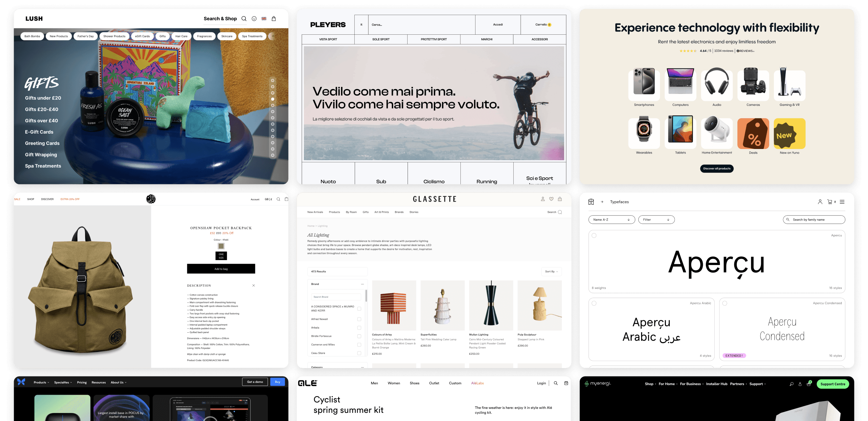This screenshot has height=421, width=868.
Task: Open the Glassette wishlist heart icon
Action: tap(551, 199)
